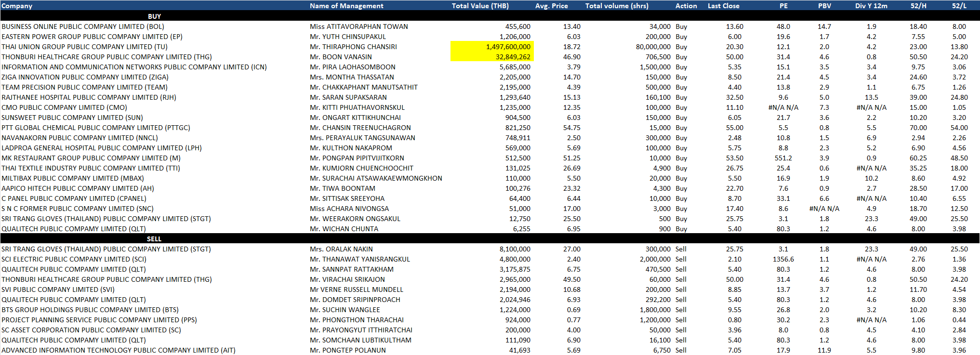Image resolution: width=980 pixels, height=355 pixels.
Task: Click RAJTHANEE HOSPITAL (RJH) company cell
Action: [x=89, y=97]
